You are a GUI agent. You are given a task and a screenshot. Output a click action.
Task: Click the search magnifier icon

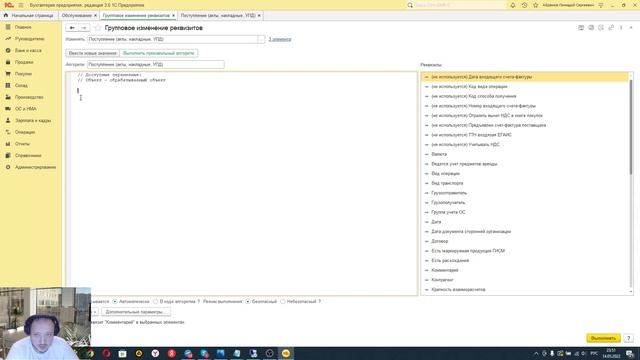410,5
